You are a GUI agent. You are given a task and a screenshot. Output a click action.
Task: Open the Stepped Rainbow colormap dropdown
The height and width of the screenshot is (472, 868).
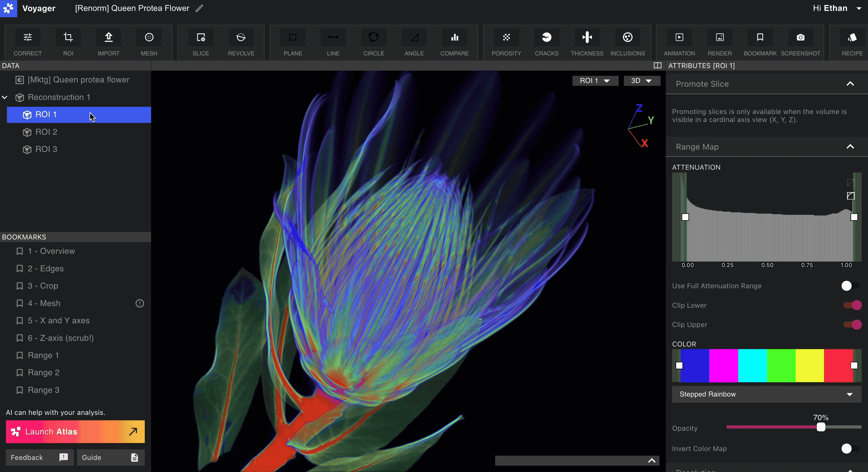(x=766, y=394)
